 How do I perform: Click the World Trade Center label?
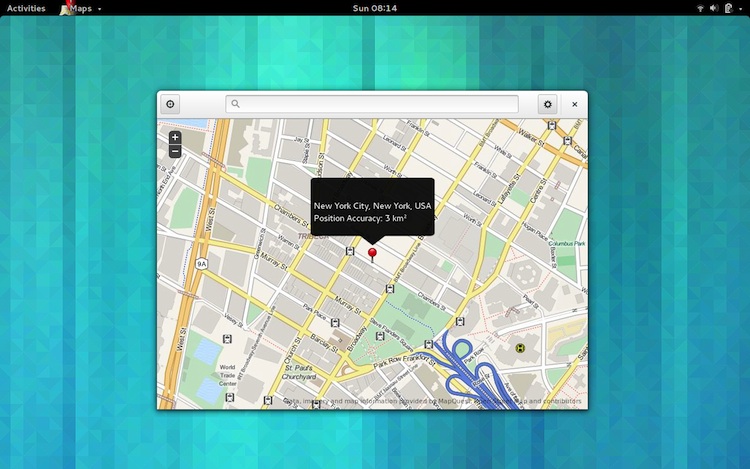point(228,375)
